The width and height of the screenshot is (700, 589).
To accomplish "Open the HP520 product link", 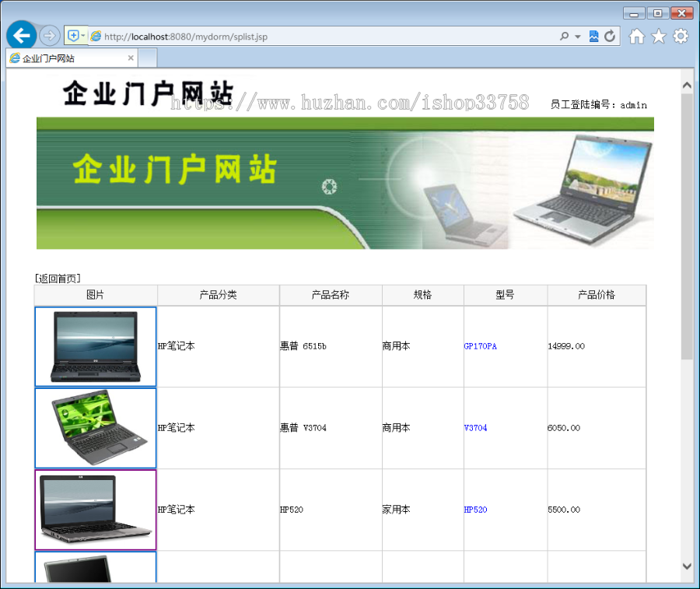I will click(475, 510).
